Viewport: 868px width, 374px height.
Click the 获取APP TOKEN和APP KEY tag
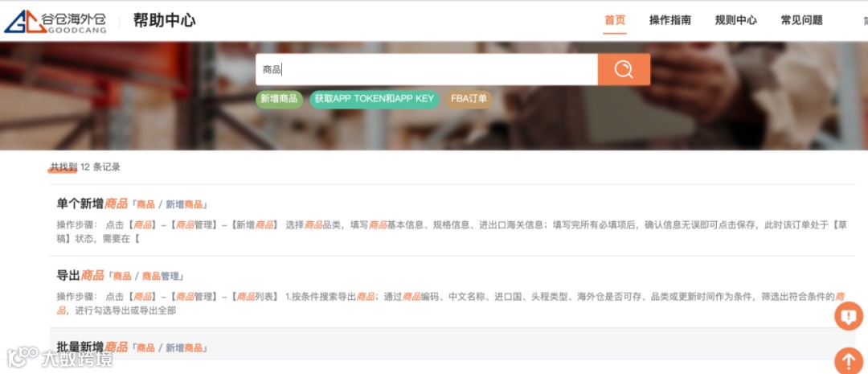click(x=375, y=99)
